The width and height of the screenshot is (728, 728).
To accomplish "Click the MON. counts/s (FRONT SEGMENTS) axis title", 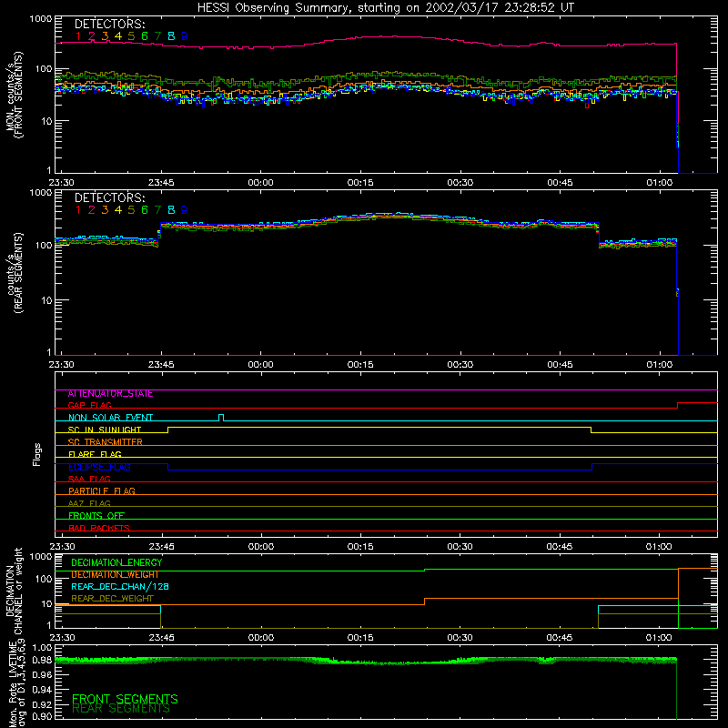I will pos(15,95).
